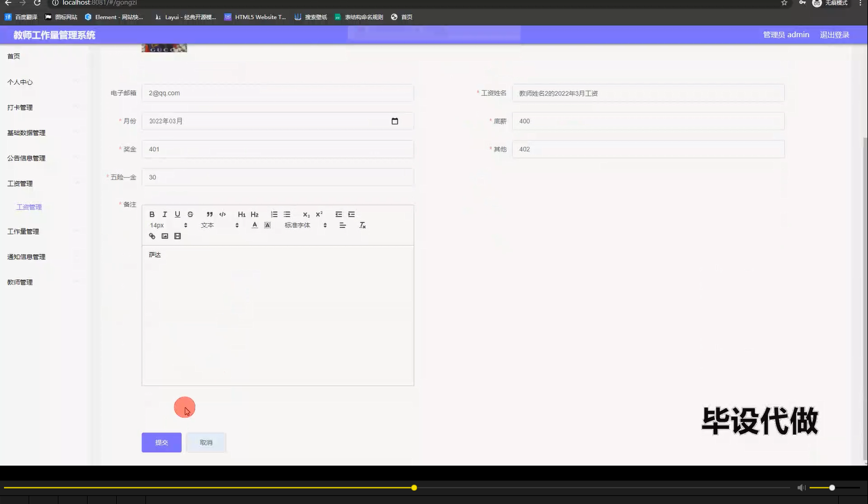Toggle underline formatting in editor
The height and width of the screenshot is (504, 868).
tap(177, 214)
